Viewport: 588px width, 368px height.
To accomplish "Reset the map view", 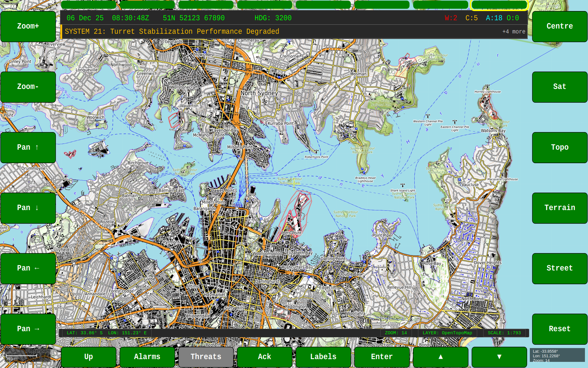I will (x=560, y=328).
